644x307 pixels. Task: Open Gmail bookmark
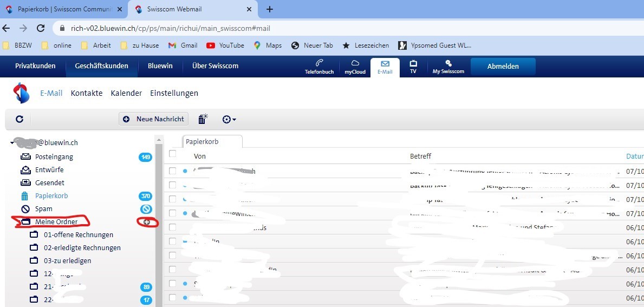(x=183, y=45)
